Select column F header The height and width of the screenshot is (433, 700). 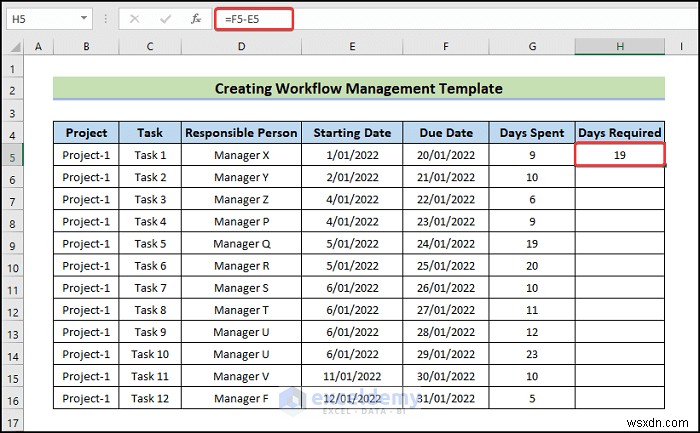[x=446, y=46]
